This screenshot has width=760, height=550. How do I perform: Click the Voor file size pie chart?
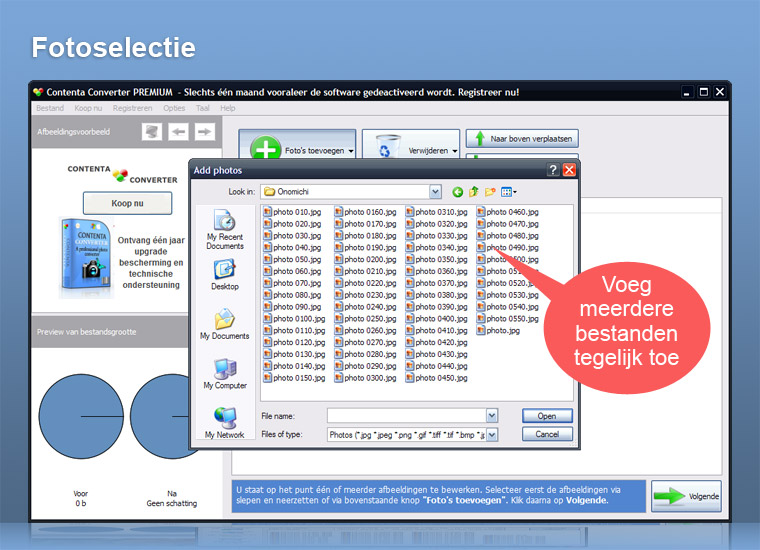pyautogui.click(x=81, y=416)
